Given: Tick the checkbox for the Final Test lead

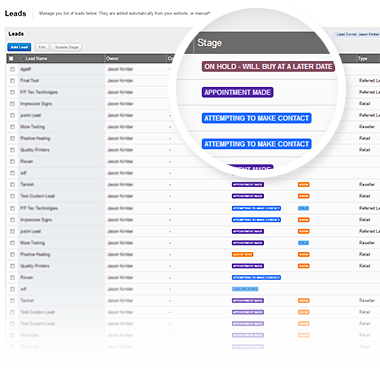Looking at the screenshot, I should tap(12, 81).
